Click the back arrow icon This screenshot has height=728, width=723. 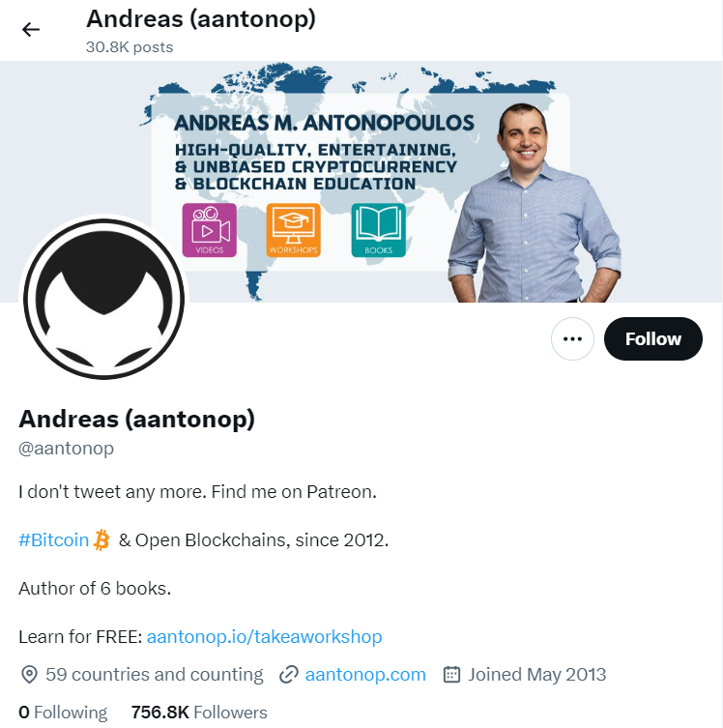tap(31, 30)
